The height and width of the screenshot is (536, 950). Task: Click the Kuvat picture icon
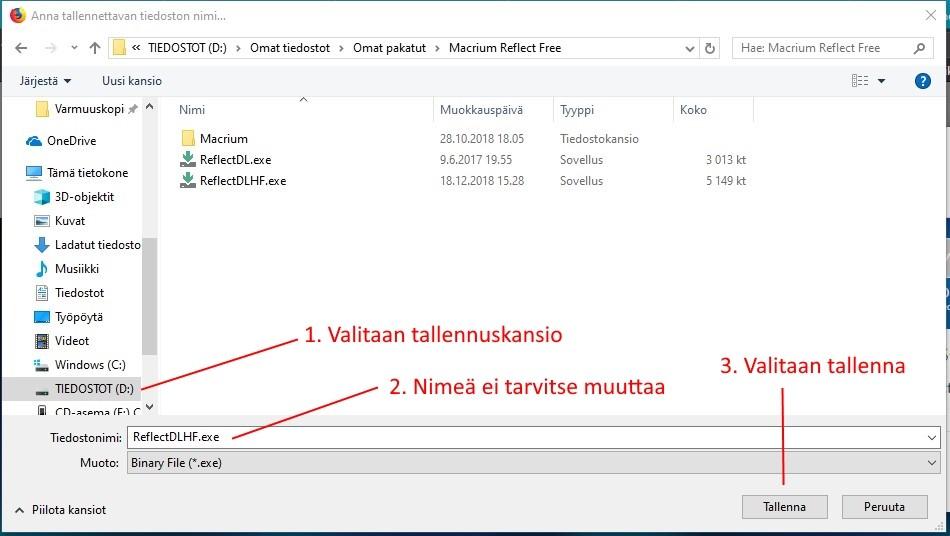42,221
